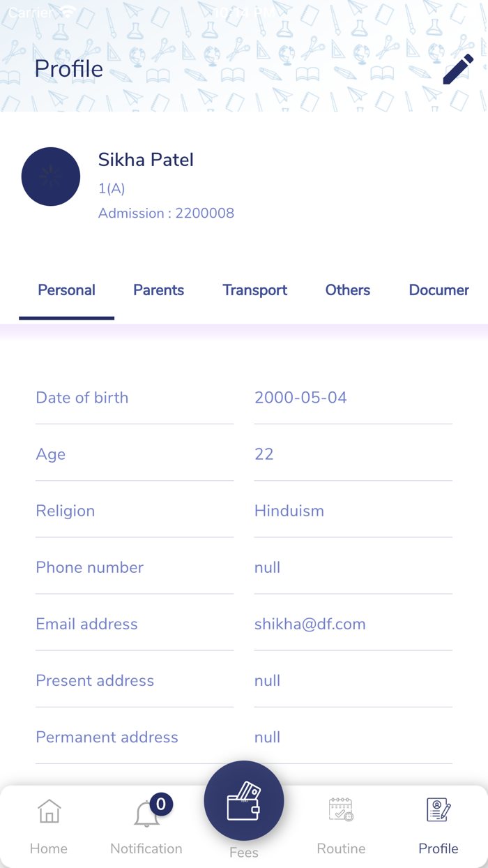Screen dimensions: 488x868
Task: Go to Home via house icon
Action: [x=49, y=811]
